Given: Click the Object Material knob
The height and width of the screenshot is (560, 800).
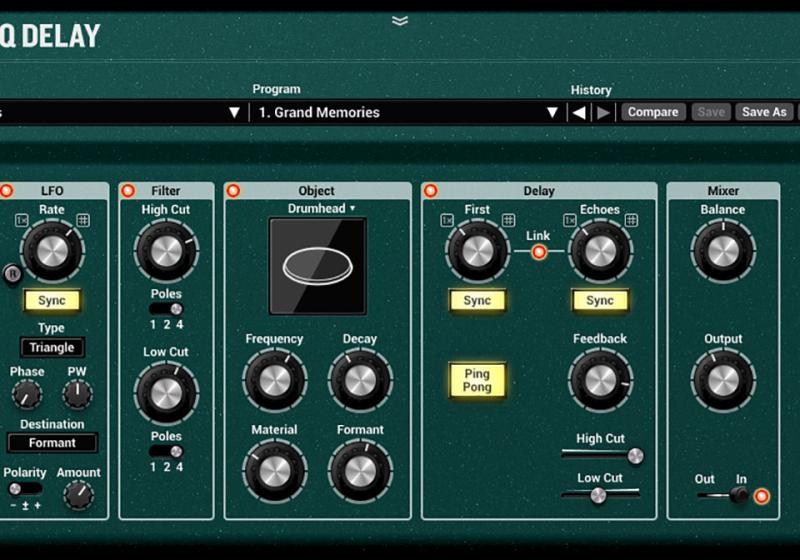Looking at the screenshot, I should click(x=275, y=472).
